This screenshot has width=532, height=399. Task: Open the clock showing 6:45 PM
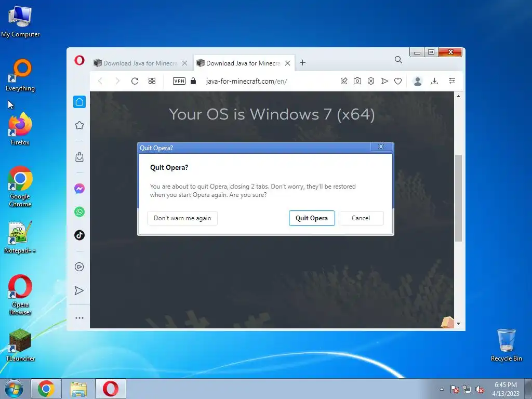click(506, 389)
